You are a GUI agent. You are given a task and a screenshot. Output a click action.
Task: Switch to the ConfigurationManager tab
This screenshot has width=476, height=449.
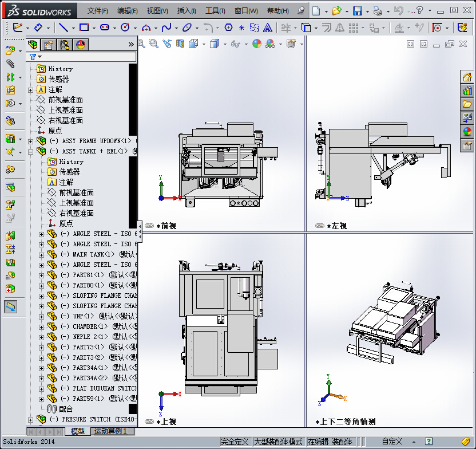(65, 45)
